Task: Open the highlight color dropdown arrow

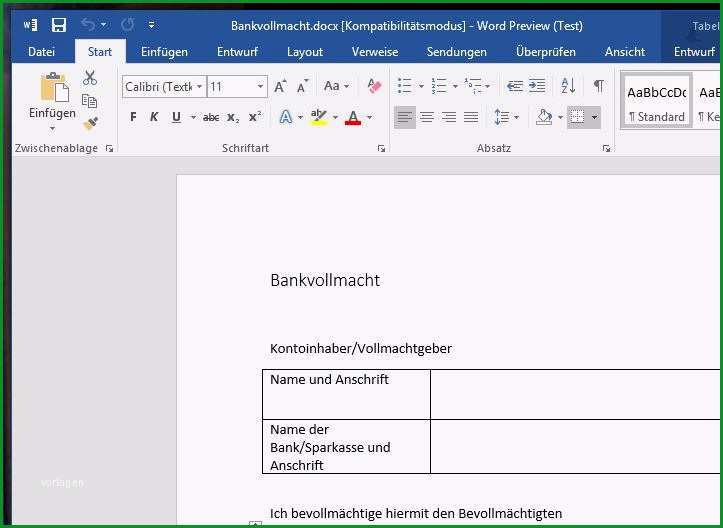Action: (x=335, y=118)
